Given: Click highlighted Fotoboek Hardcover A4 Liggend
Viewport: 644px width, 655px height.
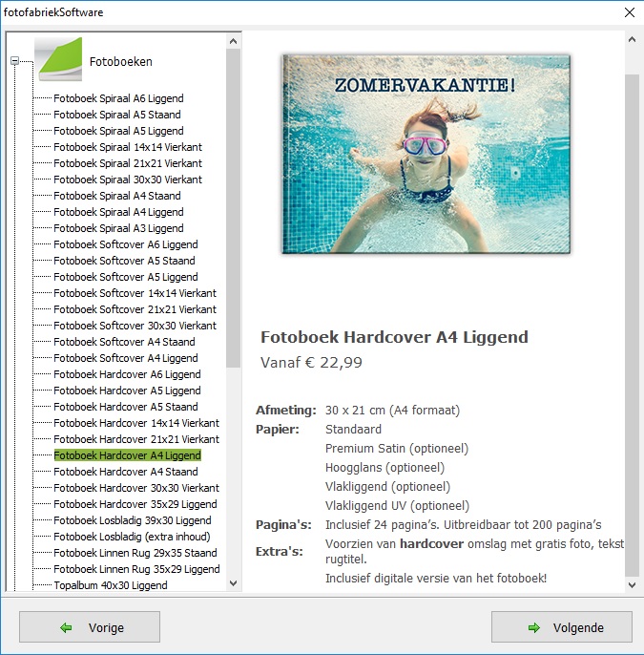Looking at the screenshot, I should pos(127,455).
